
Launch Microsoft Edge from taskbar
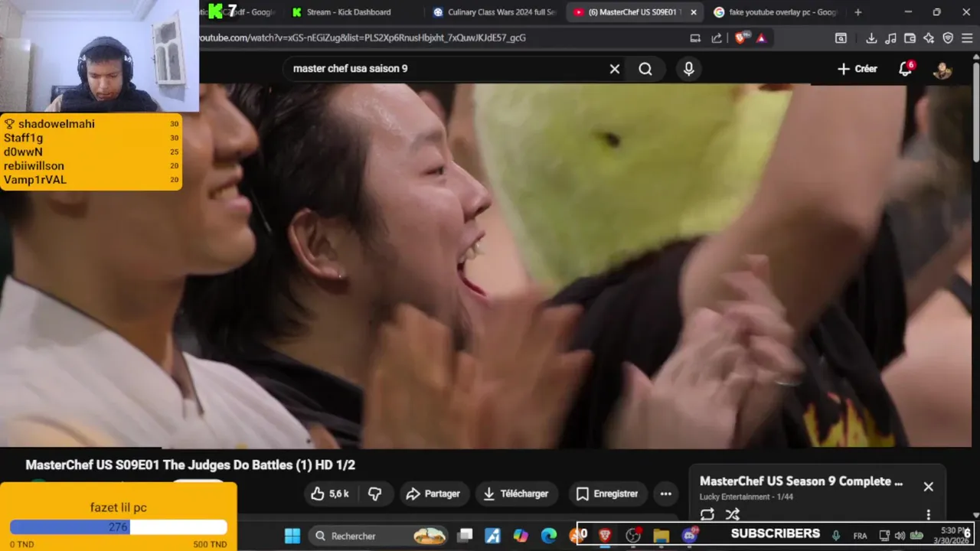(x=549, y=536)
